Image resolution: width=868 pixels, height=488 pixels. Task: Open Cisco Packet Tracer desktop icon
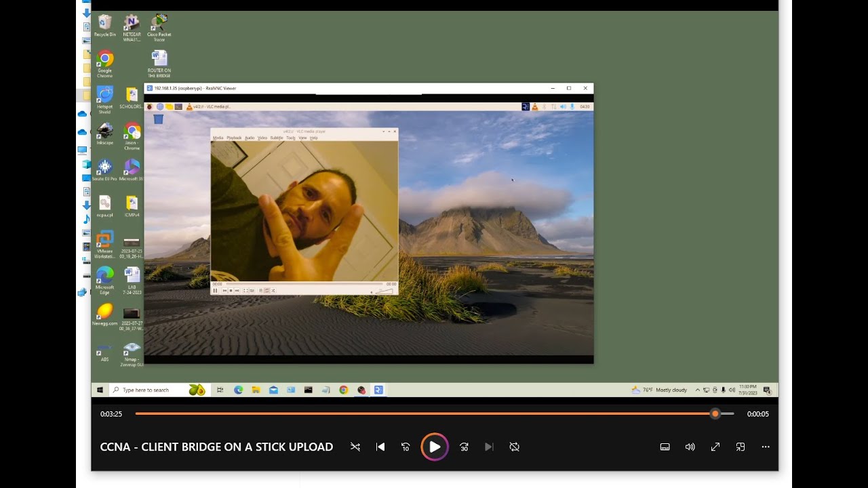pos(159,28)
